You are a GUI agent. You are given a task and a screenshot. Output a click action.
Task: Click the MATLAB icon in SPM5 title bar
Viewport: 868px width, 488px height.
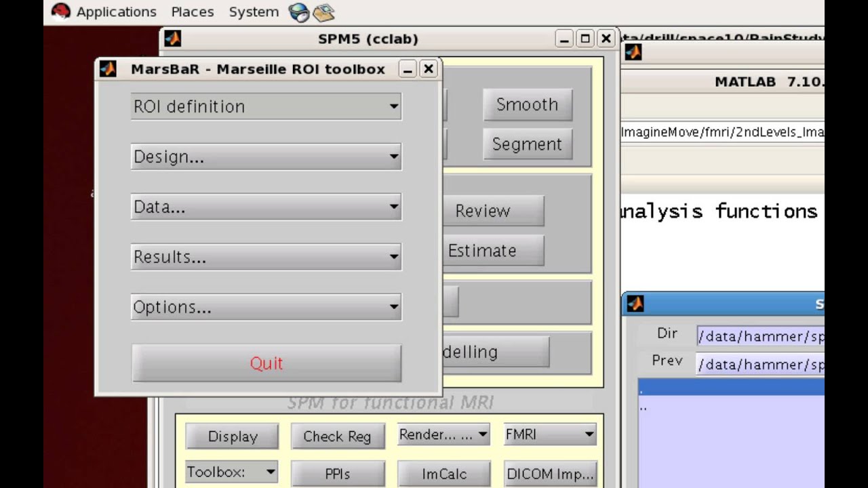tap(173, 39)
